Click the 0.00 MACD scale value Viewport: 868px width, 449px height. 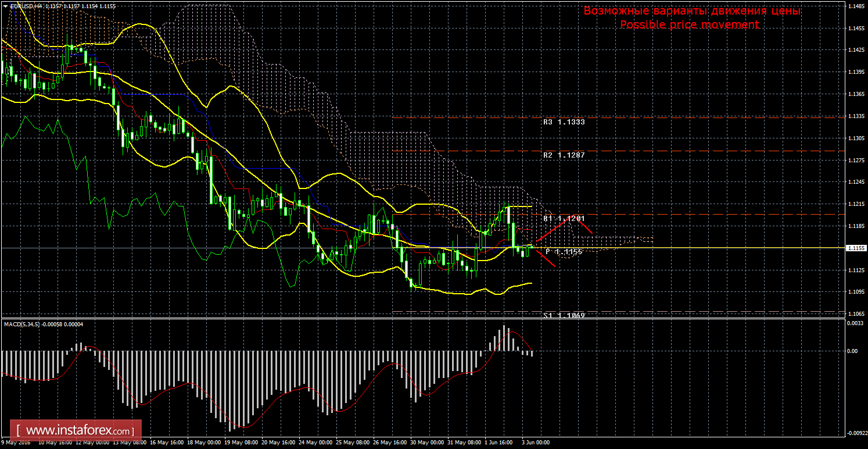(853, 351)
